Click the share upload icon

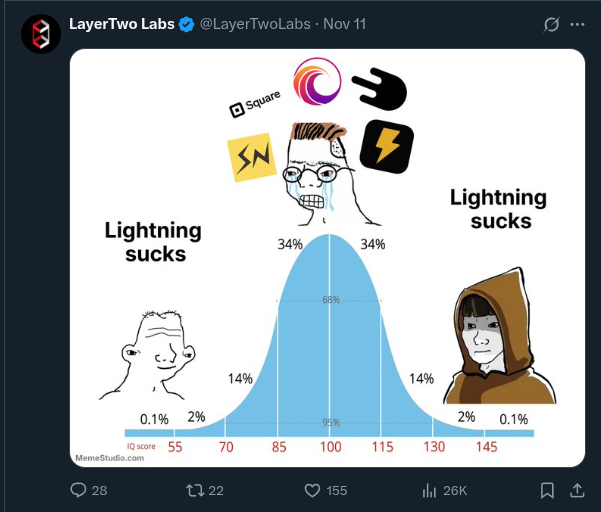tap(577, 490)
